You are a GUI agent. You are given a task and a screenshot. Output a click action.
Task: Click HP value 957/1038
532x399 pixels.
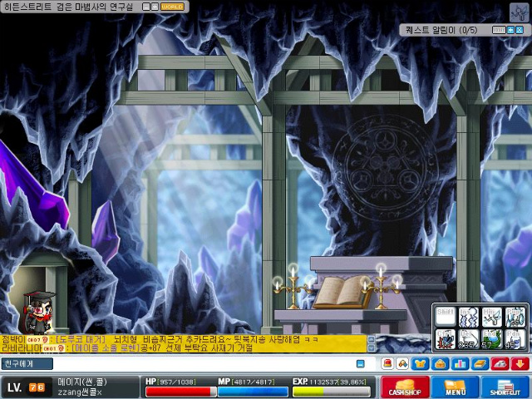(x=177, y=382)
